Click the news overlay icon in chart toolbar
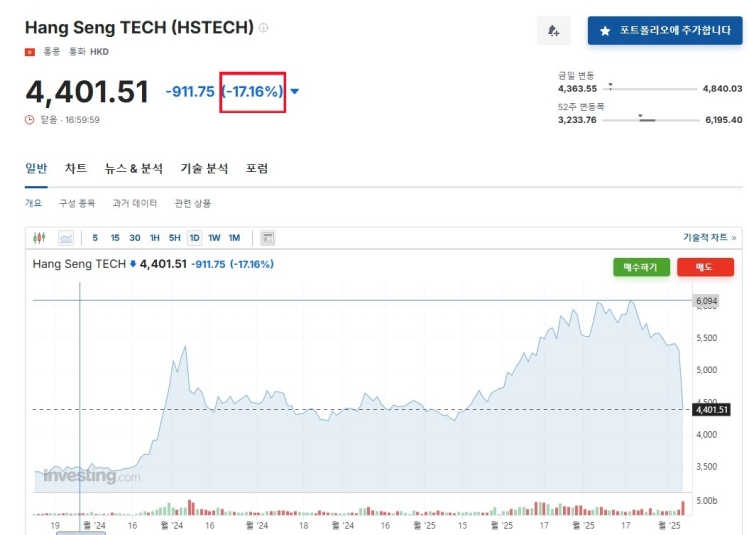 268,237
